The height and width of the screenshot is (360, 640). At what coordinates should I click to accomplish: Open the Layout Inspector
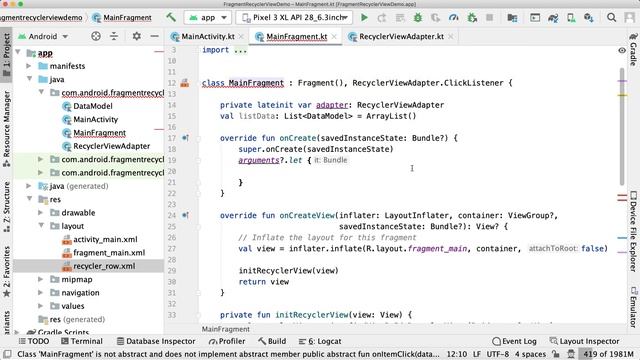point(584,341)
